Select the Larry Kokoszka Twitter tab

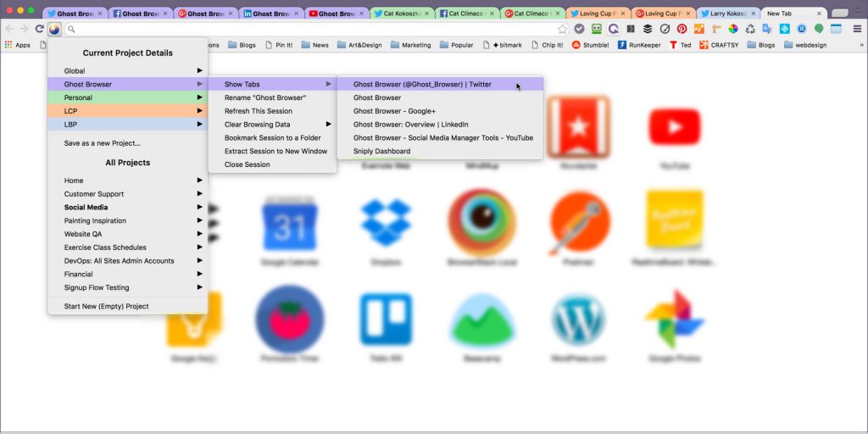pyautogui.click(x=728, y=14)
